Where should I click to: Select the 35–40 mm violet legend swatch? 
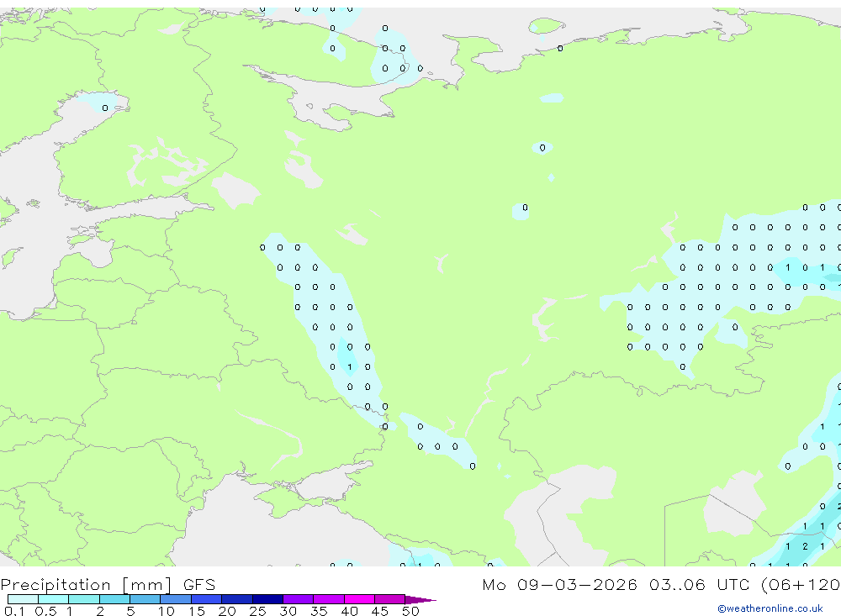(x=329, y=599)
